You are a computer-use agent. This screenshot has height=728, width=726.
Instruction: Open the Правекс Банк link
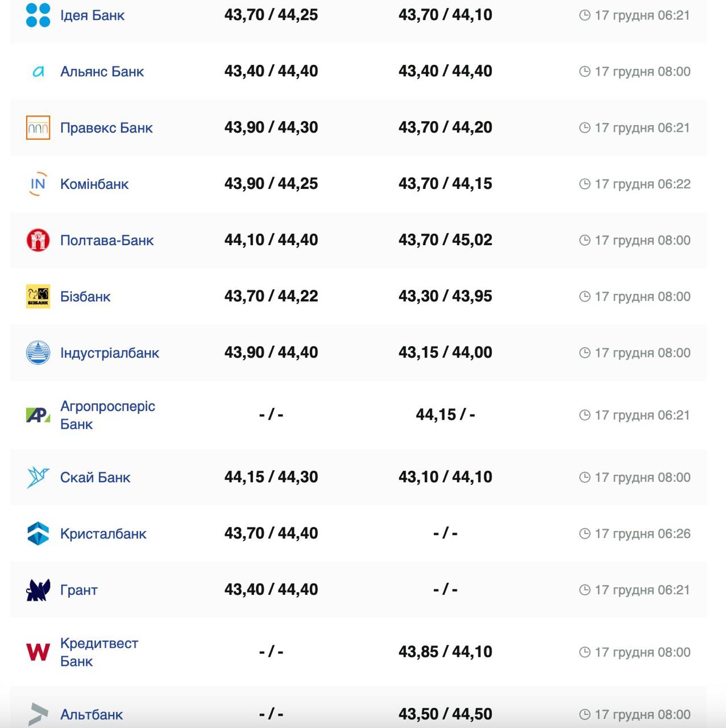point(106,128)
